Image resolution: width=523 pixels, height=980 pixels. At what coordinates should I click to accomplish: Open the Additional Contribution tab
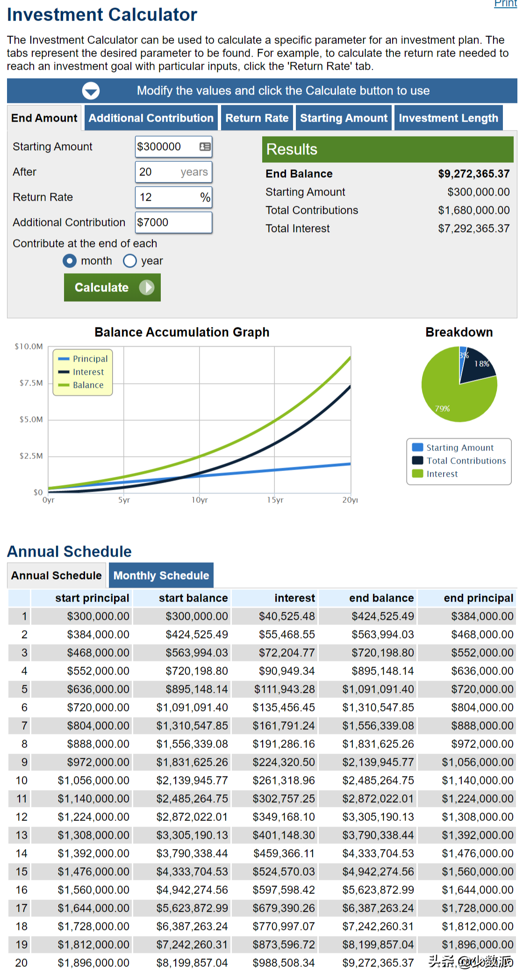(151, 118)
